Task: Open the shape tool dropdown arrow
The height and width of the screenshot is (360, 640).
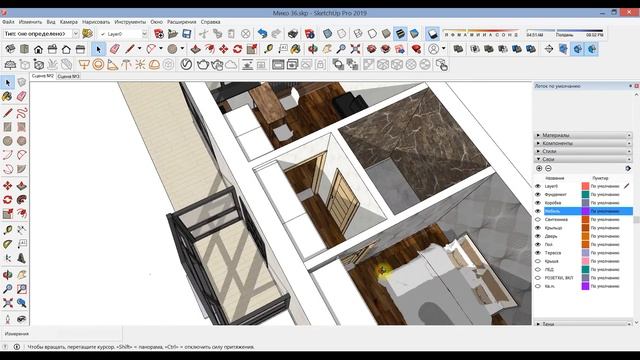Action: (x=182, y=49)
